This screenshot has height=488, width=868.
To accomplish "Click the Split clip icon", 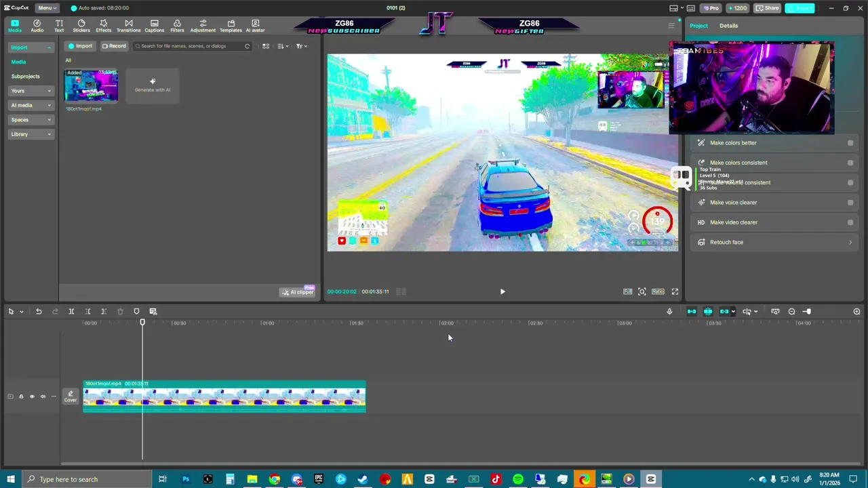I will click(x=71, y=311).
